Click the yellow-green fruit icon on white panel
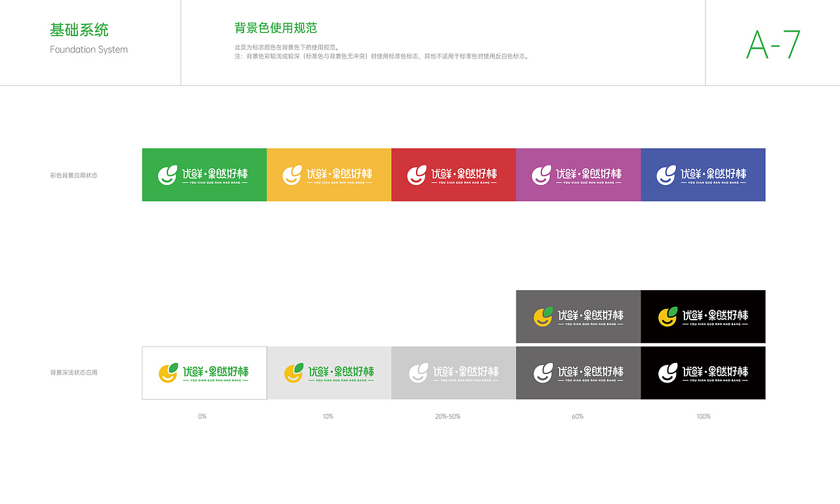 (x=169, y=373)
